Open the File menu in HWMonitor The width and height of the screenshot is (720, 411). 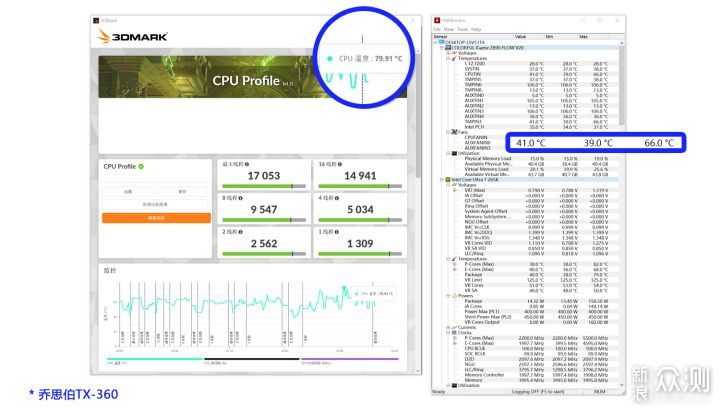[x=437, y=29]
